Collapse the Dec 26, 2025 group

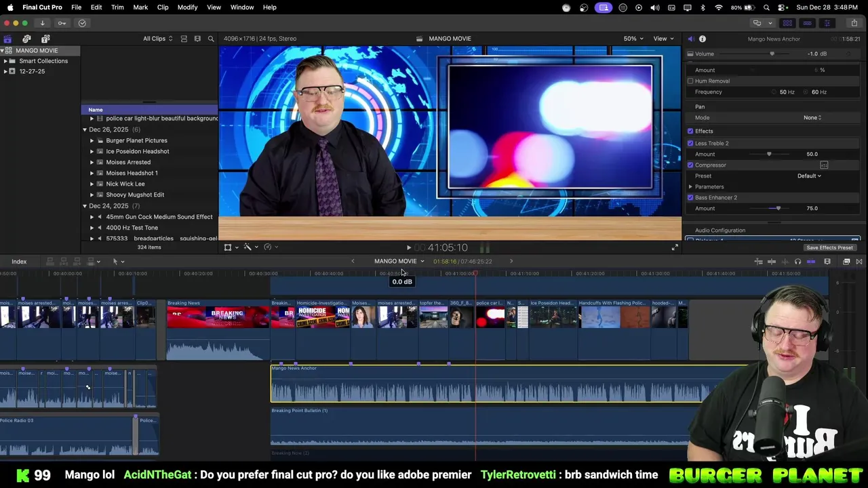(x=85, y=129)
